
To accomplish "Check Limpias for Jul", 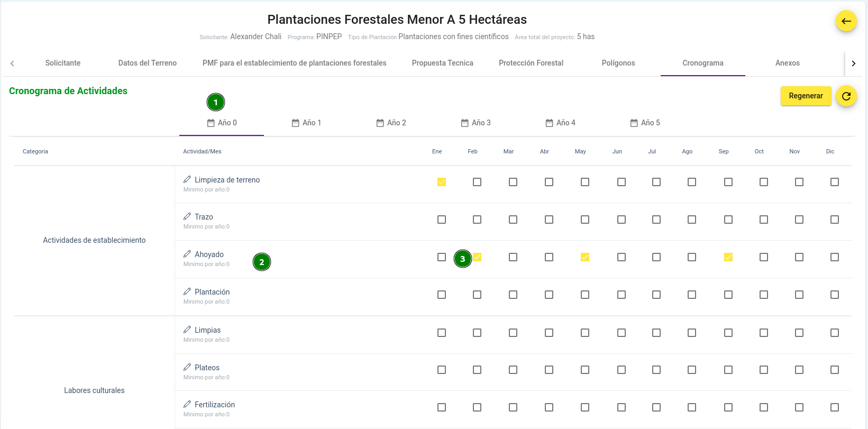I will (656, 333).
